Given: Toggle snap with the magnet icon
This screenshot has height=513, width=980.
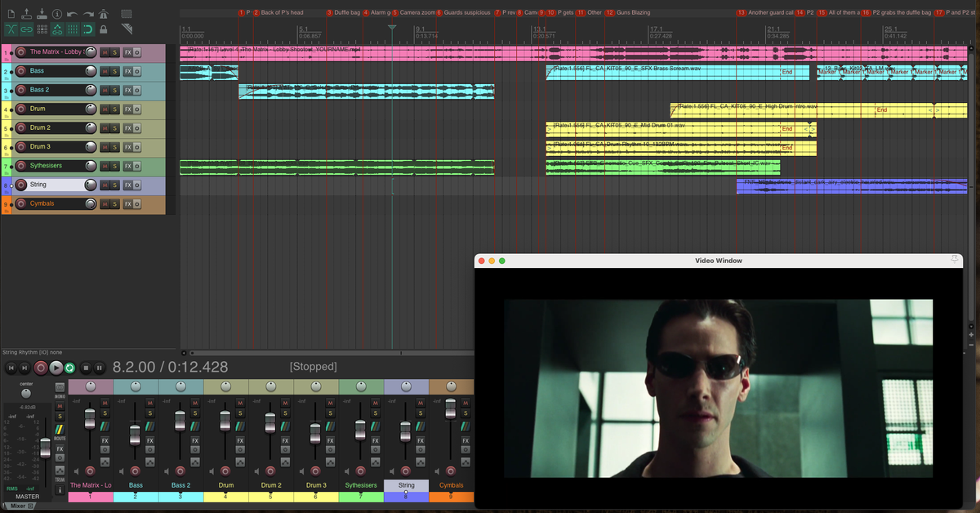Looking at the screenshot, I should click(88, 29).
